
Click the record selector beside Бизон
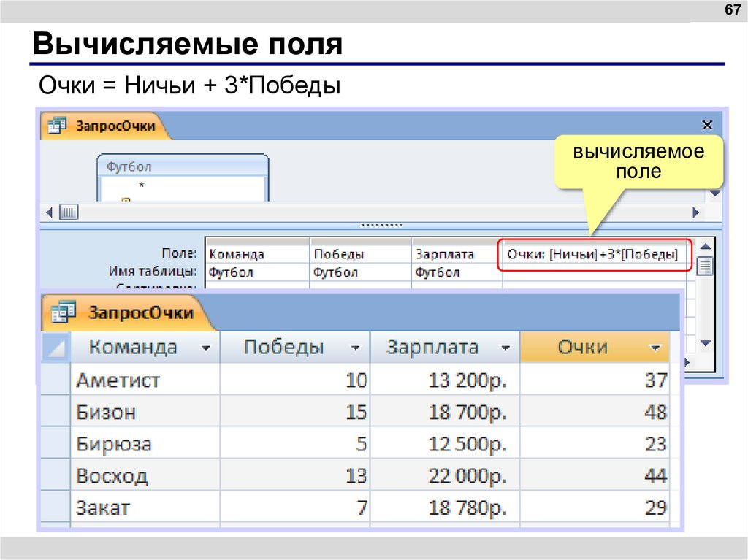[56, 412]
